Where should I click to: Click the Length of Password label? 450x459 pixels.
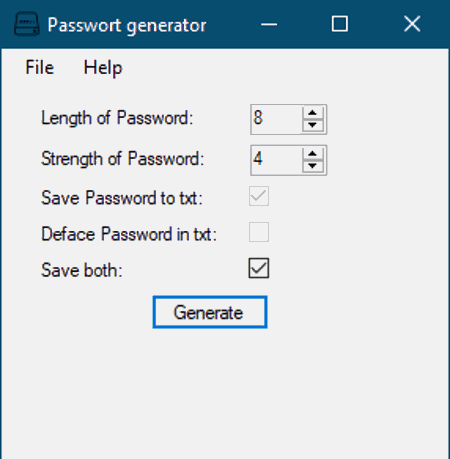pos(117,118)
